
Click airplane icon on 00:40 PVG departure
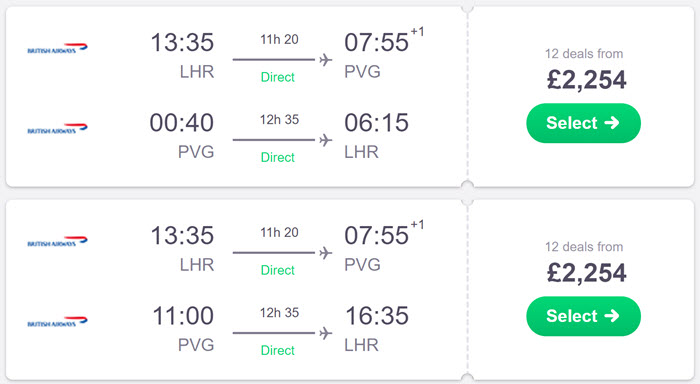(326, 140)
